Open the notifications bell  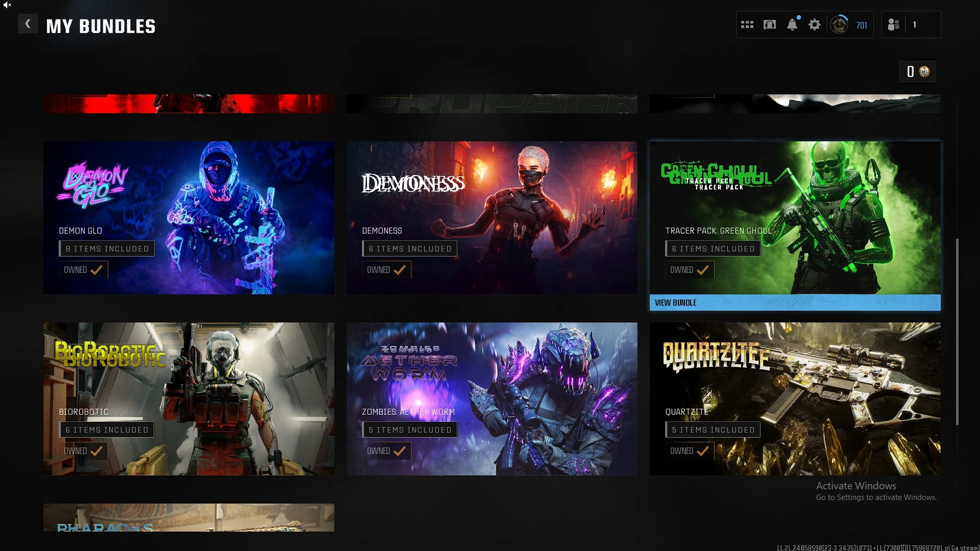[x=792, y=24]
